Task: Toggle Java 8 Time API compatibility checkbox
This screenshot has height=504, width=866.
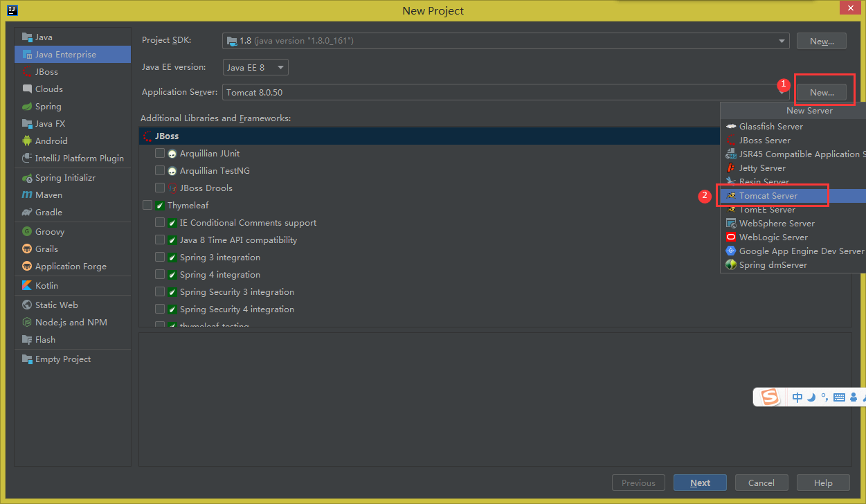Action: pyautogui.click(x=160, y=240)
